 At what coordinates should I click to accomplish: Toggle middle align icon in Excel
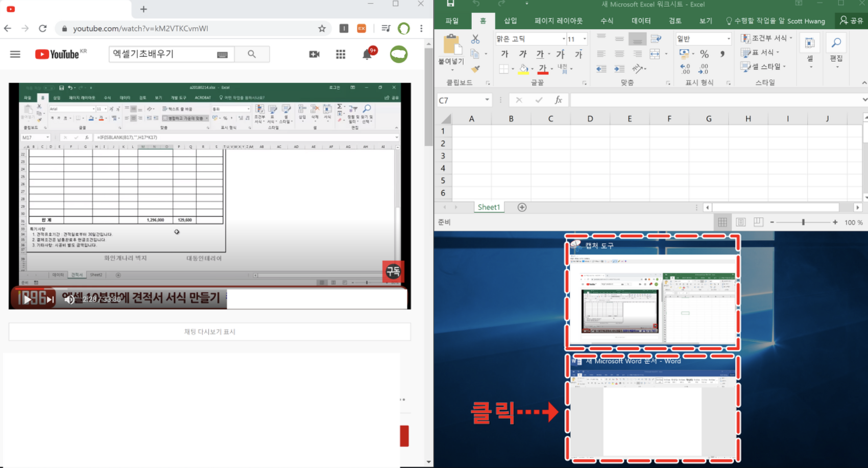coord(619,39)
